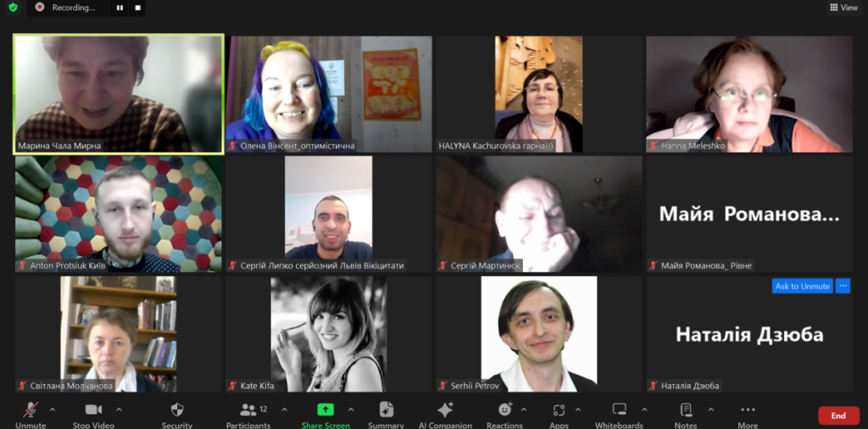Click the green encryption shield icon
Image resolution: width=868 pixels, height=429 pixels.
(x=14, y=7)
